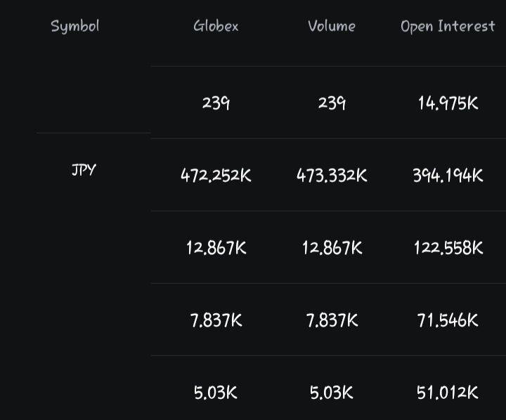The height and width of the screenshot is (420, 506).
Task: Select Volume value 473.332K
Action: (332, 176)
